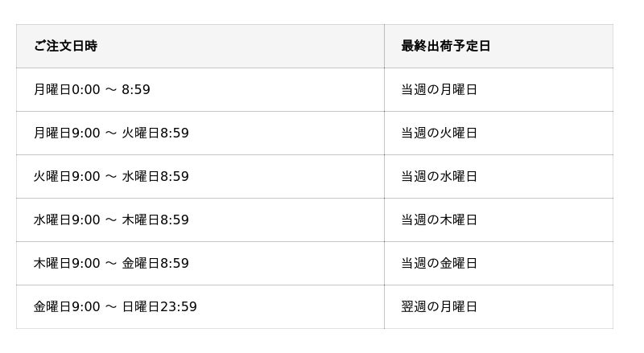Viewport: 644px width, 353px height.
Task: Click 火曜日8:59 end time text
Action: (x=155, y=133)
